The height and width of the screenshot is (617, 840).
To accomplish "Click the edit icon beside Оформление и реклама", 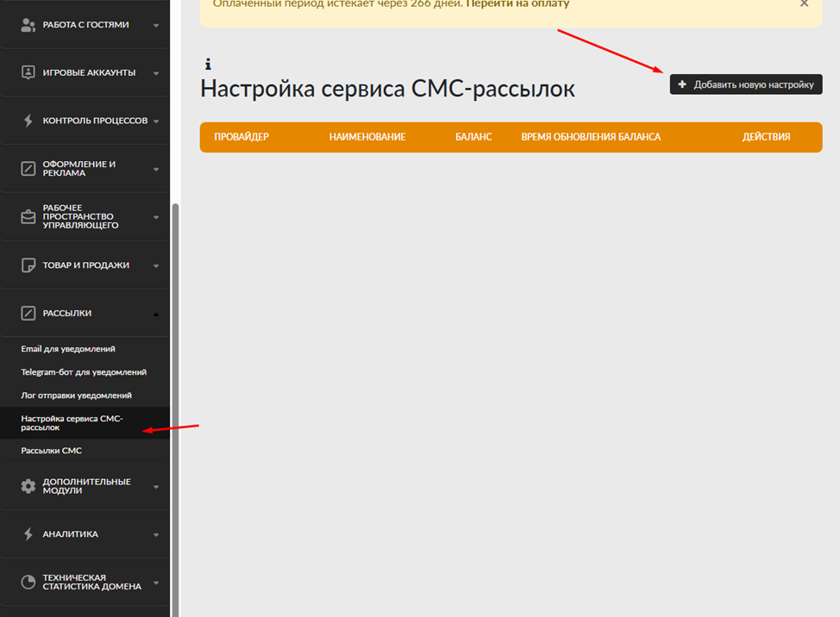I will [x=28, y=169].
